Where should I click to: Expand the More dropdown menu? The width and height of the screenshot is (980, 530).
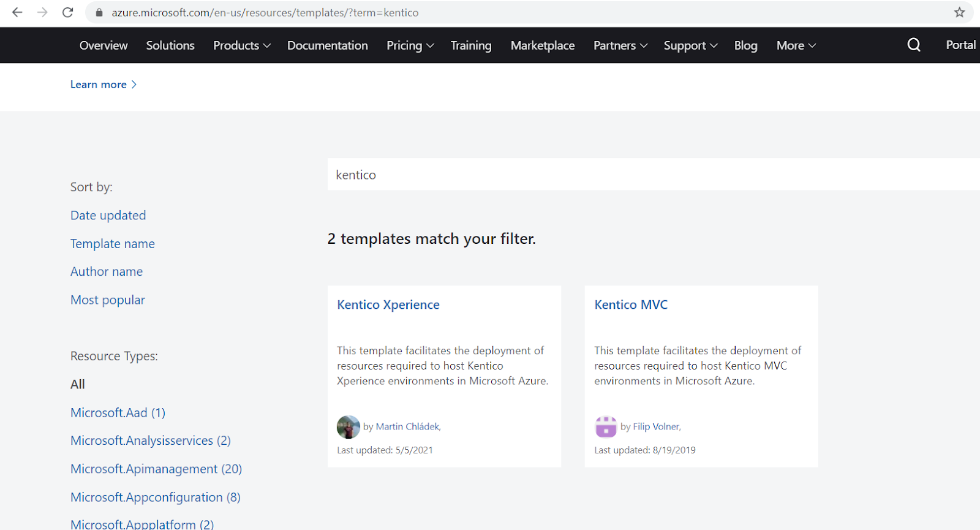click(x=796, y=45)
